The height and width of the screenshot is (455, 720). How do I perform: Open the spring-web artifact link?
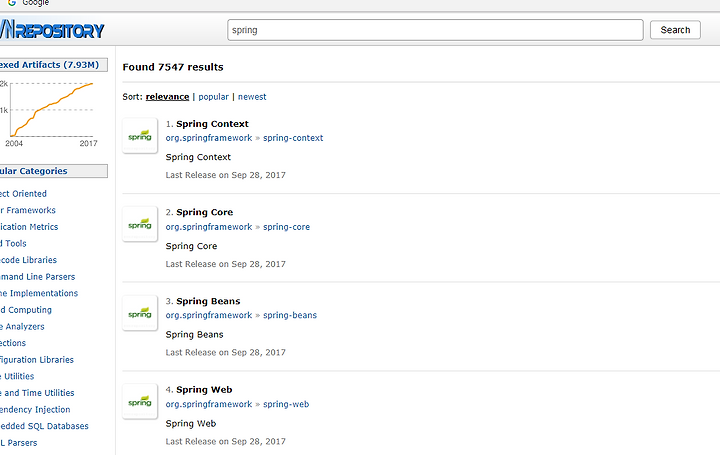(286, 404)
